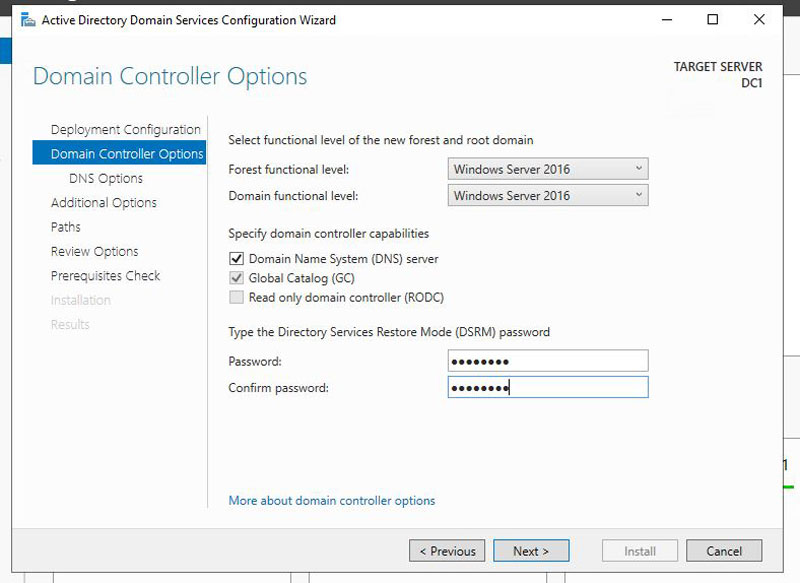Open the Paths step
The height and width of the screenshot is (583, 800).
(66, 227)
